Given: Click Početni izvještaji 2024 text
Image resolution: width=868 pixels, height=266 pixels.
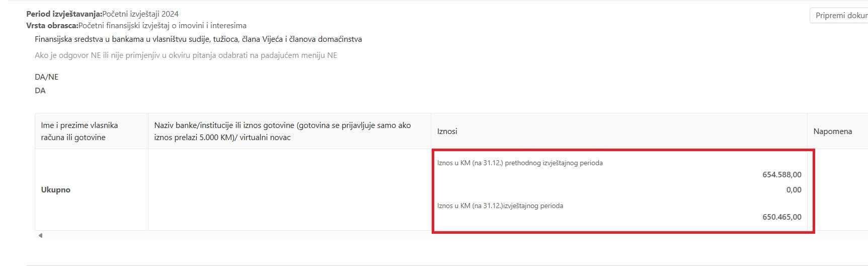Looking at the screenshot, I should click(140, 14).
